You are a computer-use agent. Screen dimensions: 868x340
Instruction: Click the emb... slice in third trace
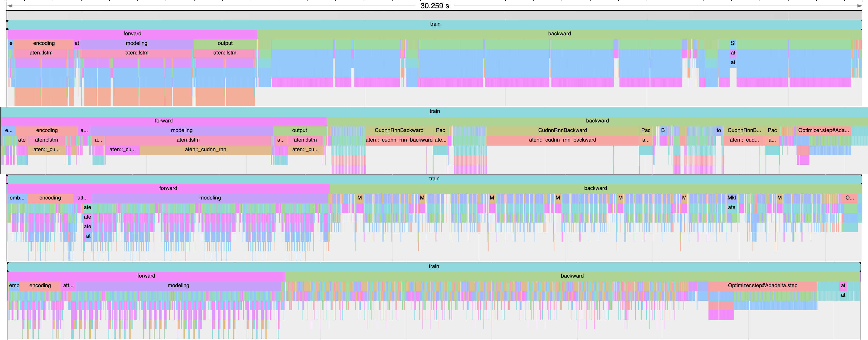(17, 198)
